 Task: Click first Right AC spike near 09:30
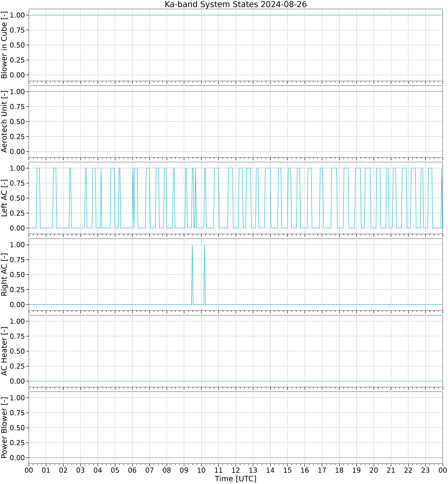192,275
